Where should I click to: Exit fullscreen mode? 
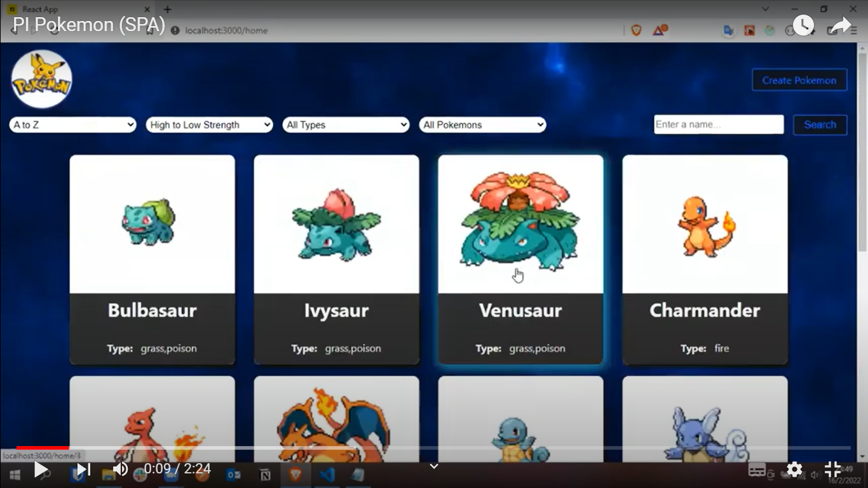click(832, 470)
